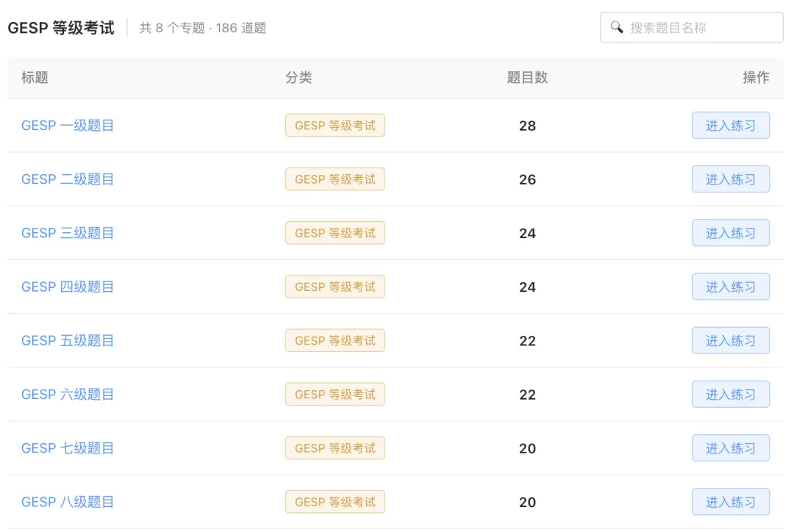Open the GESP 八级题目 link
Image resolution: width=794 pixels, height=532 pixels.
tap(68, 502)
